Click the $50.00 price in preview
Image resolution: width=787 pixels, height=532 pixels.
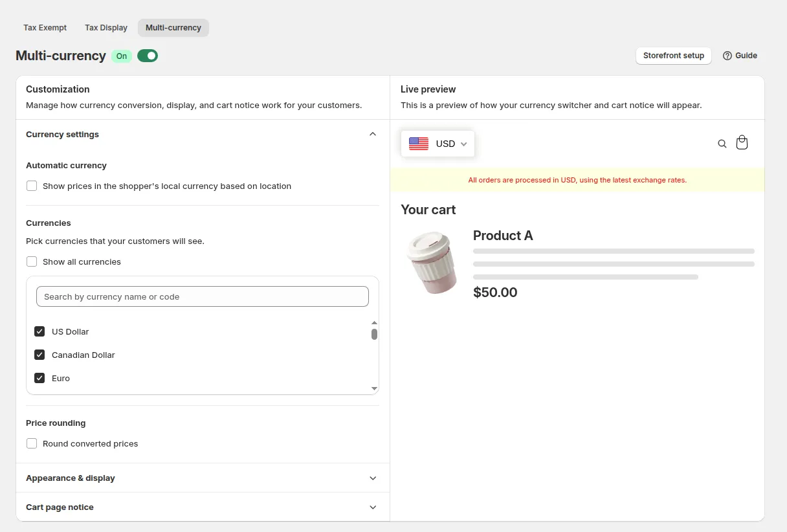tap(495, 292)
